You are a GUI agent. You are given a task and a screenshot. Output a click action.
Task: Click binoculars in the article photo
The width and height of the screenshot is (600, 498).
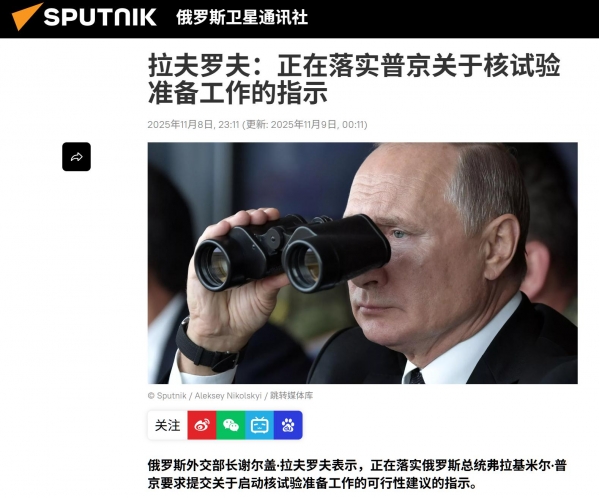(292, 253)
